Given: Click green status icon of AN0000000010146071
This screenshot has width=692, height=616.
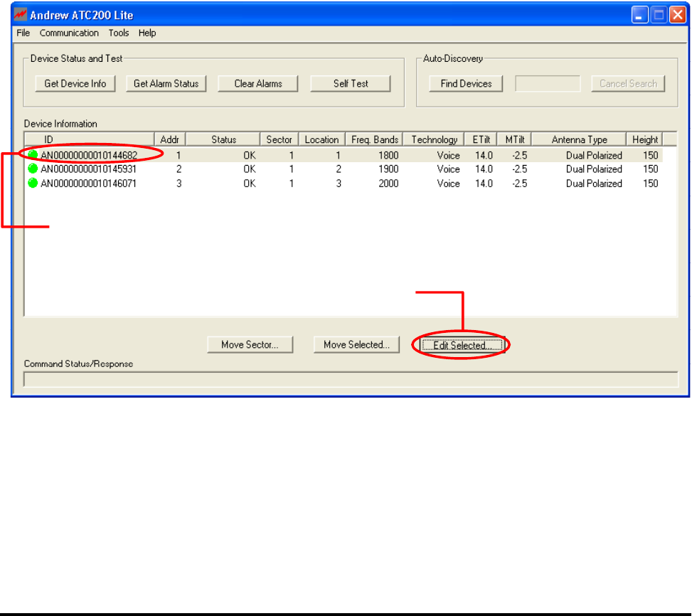Looking at the screenshot, I should click(33, 183).
